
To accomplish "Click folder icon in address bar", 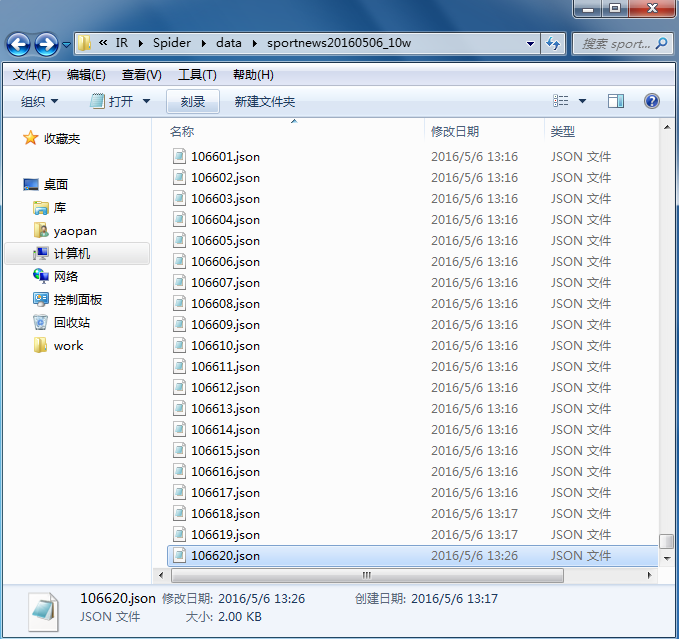I will click(84, 43).
